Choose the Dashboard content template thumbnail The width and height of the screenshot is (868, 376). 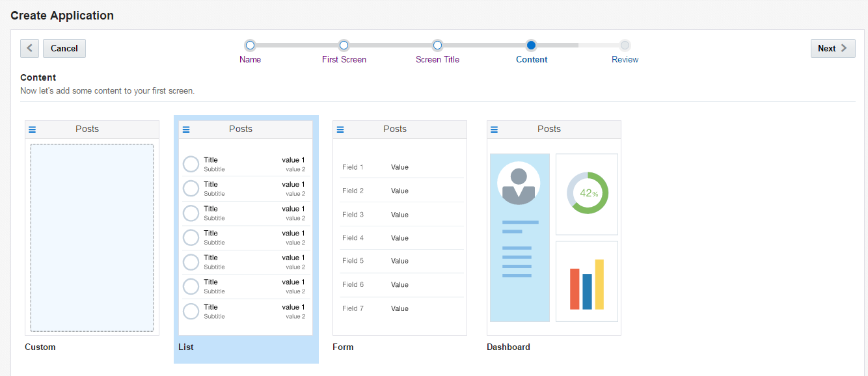click(554, 228)
